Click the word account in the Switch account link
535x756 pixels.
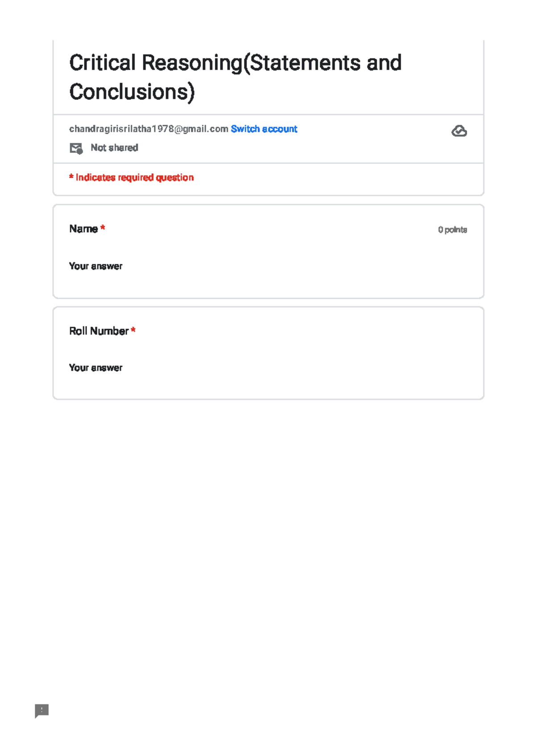[x=280, y=129]
